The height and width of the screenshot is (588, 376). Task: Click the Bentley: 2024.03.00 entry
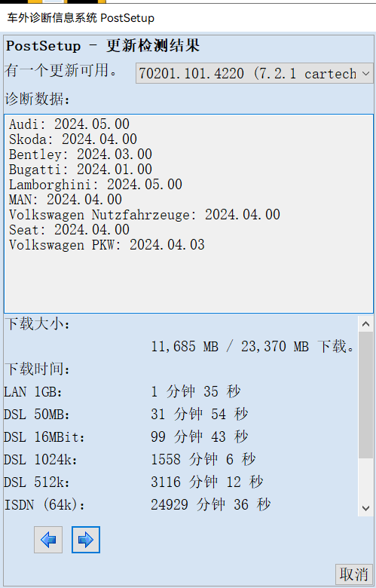pos(81,154)
